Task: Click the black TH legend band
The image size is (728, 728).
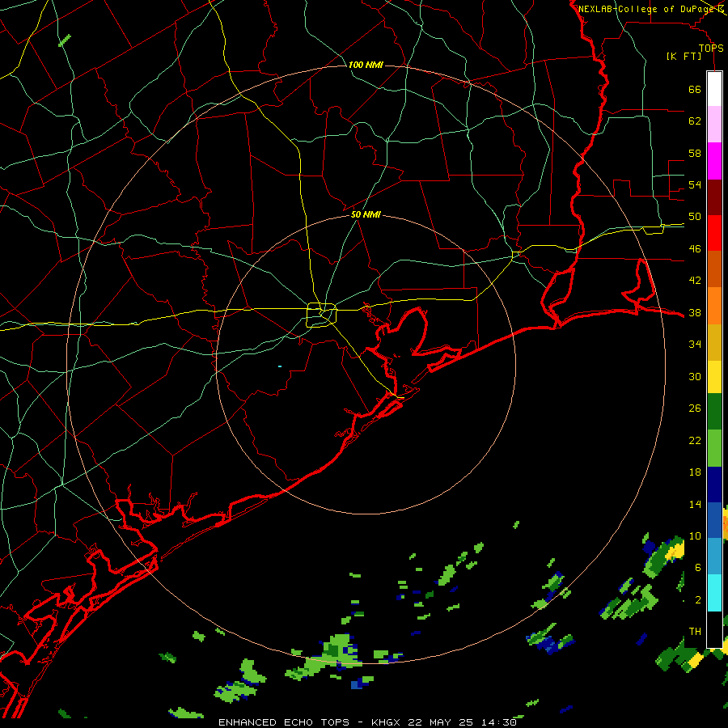Action: [714, 629]
